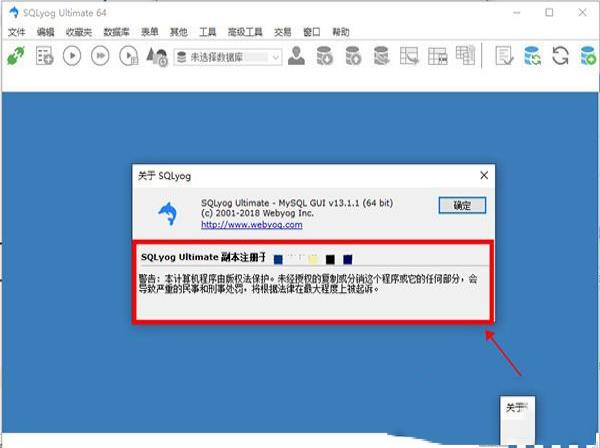Open the database synchronization icon

tap(532, 56)
